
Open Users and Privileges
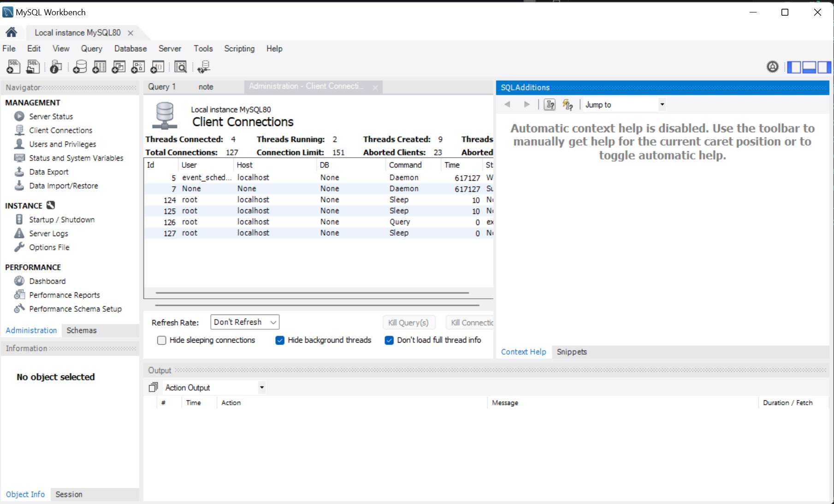pos(62,144)
